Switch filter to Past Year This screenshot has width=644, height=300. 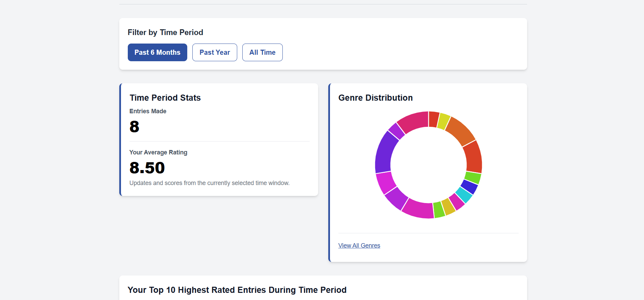215,52
